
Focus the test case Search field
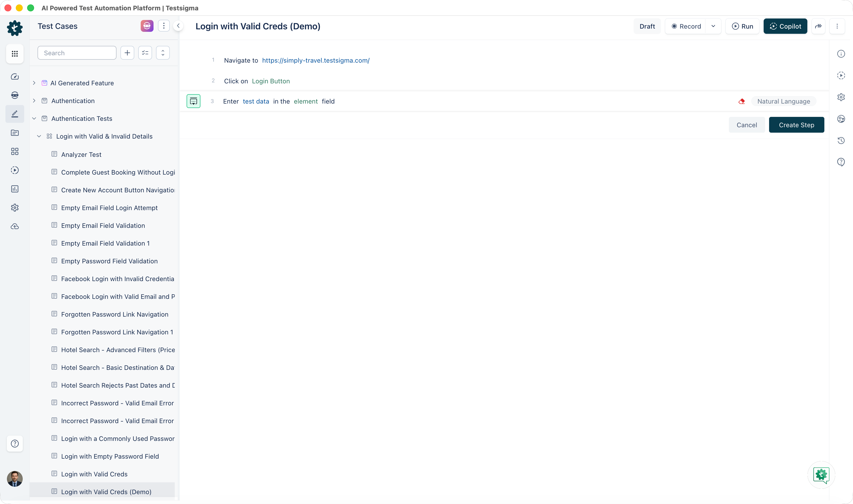[77, 53]
